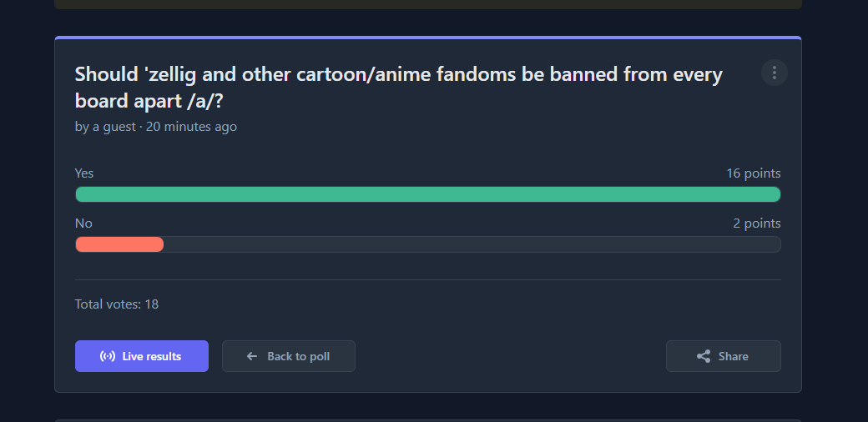
Task: Click the Live results button
Action: (x=142, y=356)
